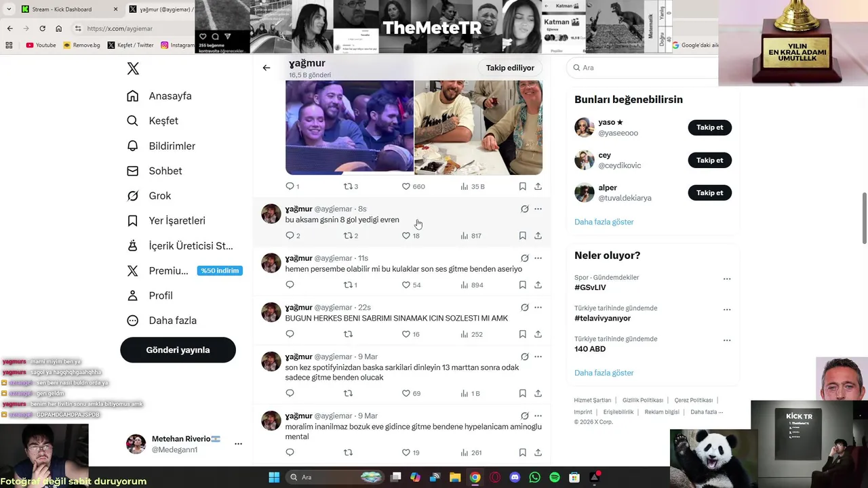Viewport: 868px width, 488px height.
Task: Go back with profile header arrow
Action: coord(266,68)
